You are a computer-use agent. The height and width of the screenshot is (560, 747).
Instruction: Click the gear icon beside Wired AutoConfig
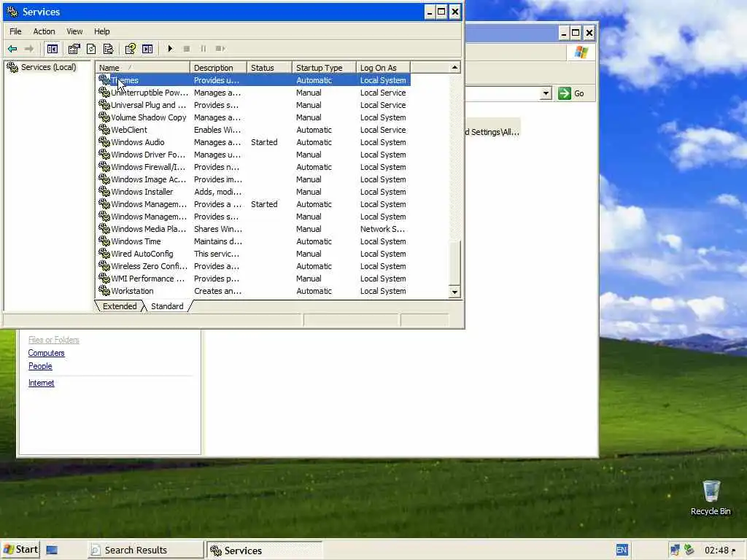tap(104, 253)
